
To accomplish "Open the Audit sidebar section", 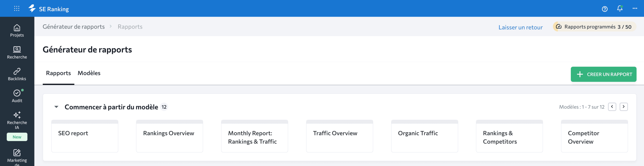I will point(17,96).
